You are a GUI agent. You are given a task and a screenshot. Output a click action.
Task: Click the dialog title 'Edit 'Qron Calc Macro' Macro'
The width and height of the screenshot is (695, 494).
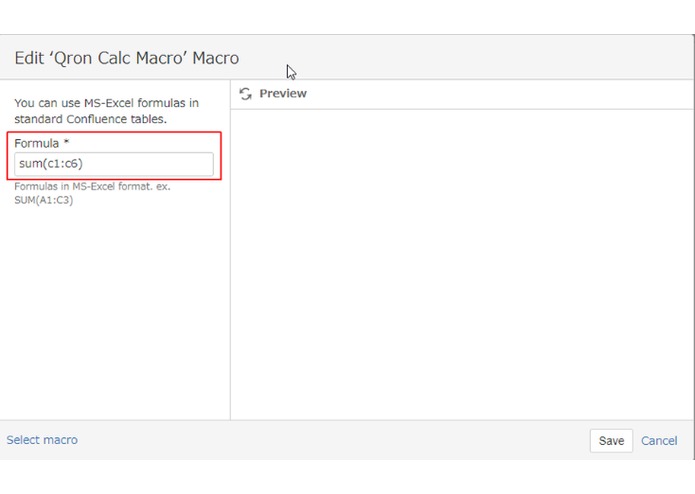tap(127, 58)
